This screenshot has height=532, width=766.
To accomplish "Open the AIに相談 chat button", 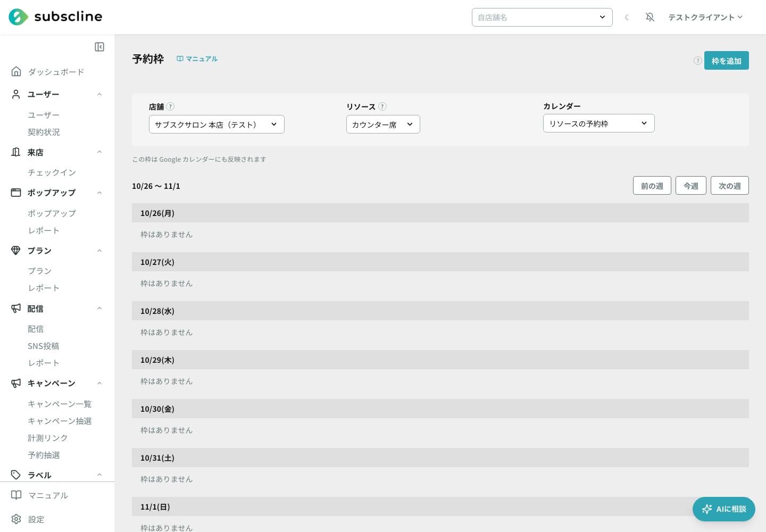I will (x=724, y=509).
